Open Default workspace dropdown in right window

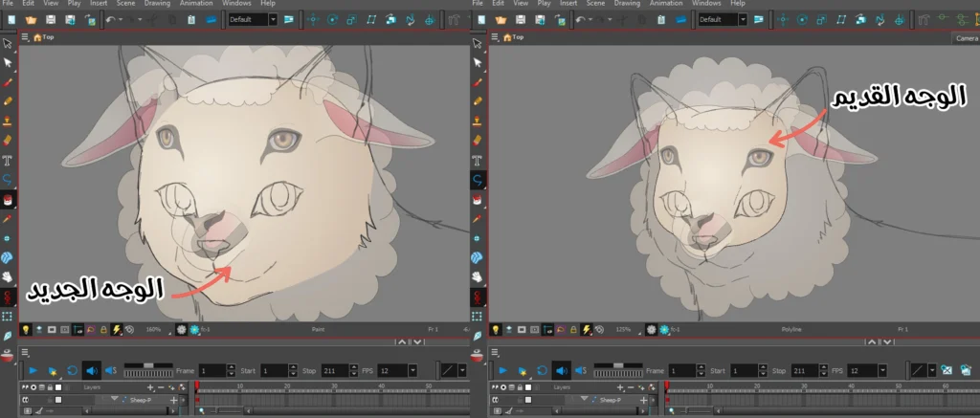pyautogui.click(x=743, y=20)
